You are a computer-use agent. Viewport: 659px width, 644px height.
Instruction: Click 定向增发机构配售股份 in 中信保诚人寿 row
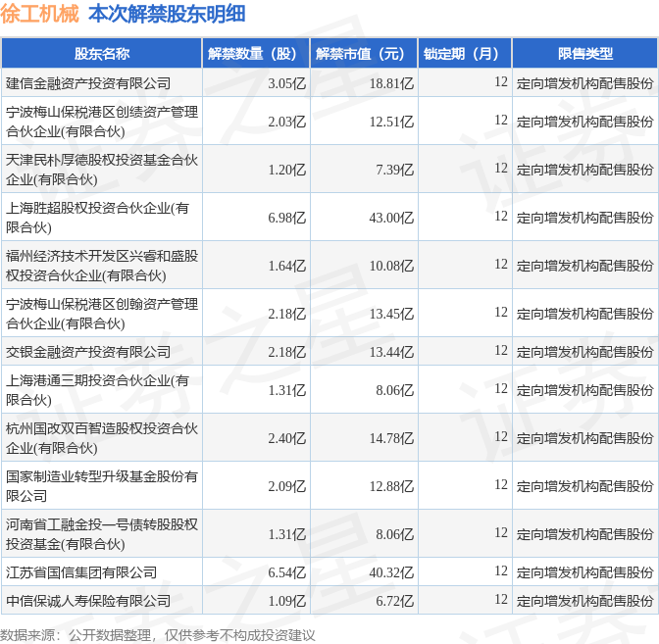(585, 601)
